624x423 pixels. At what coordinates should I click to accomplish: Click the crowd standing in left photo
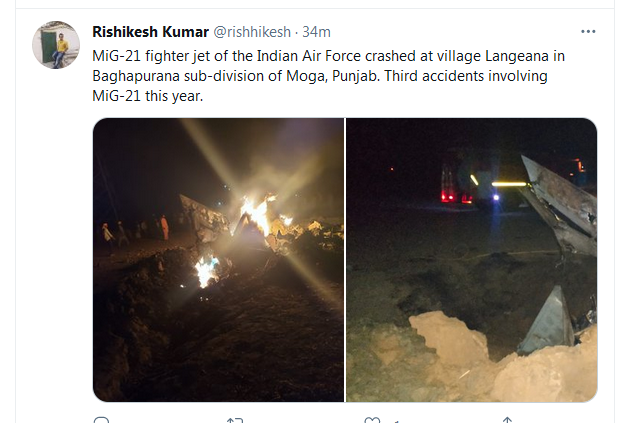135,230
